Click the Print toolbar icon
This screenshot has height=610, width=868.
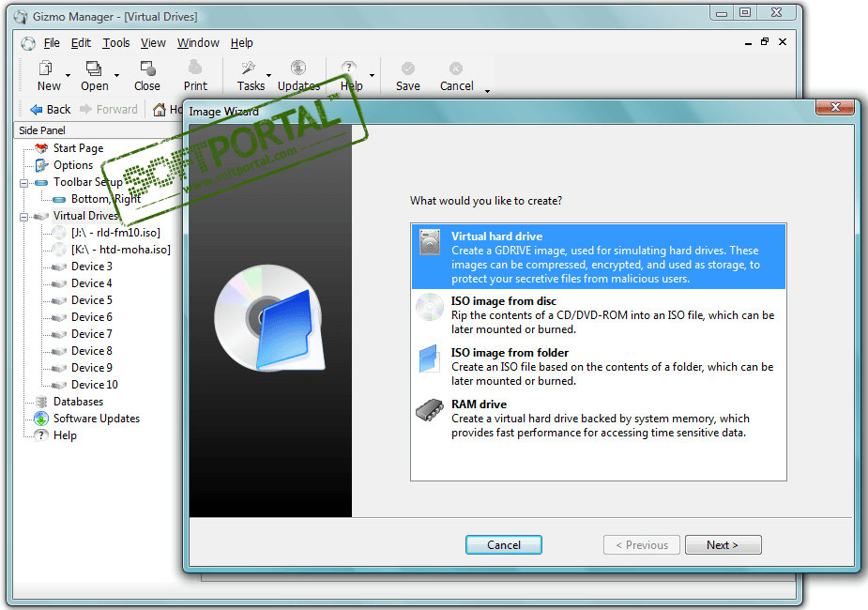click(x=195, y=69)
